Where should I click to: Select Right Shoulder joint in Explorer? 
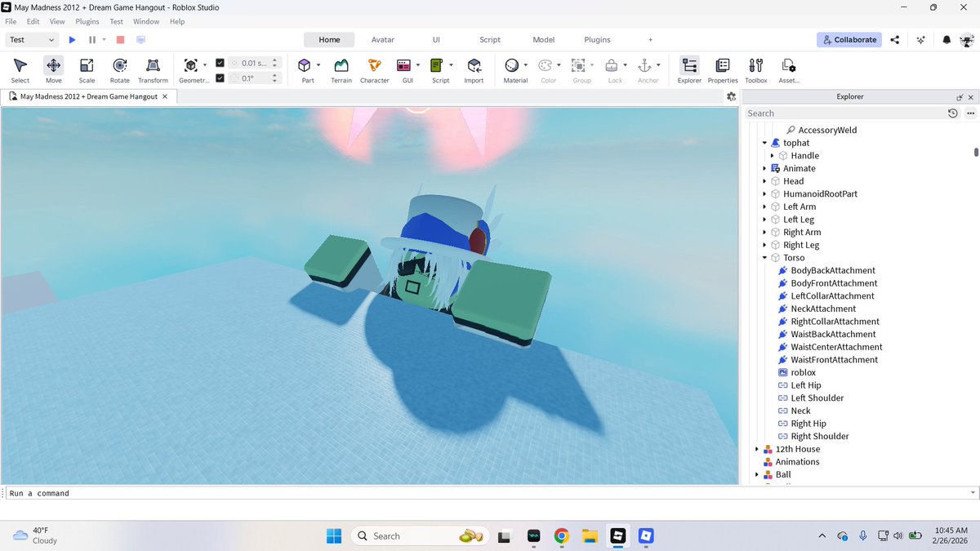(819, 437)
